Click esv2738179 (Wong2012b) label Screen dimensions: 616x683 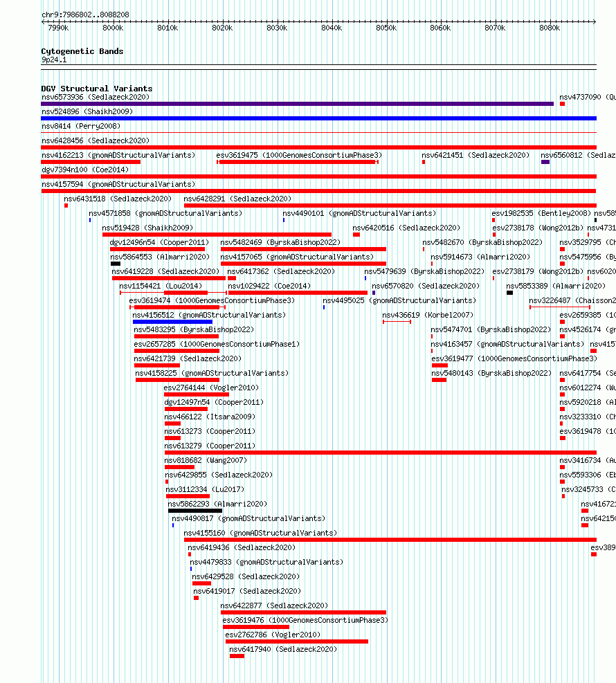pyautogui.click(x=538, y=271)
